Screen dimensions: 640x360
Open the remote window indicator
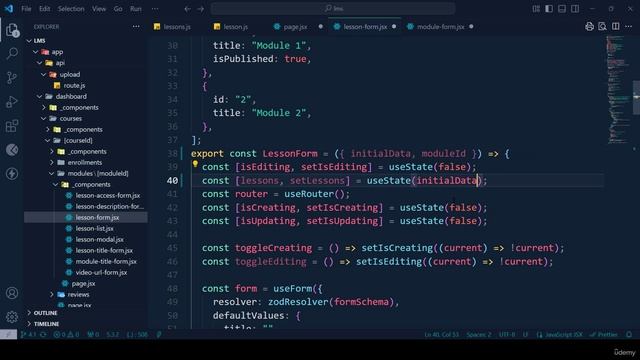tap(9, 335)
